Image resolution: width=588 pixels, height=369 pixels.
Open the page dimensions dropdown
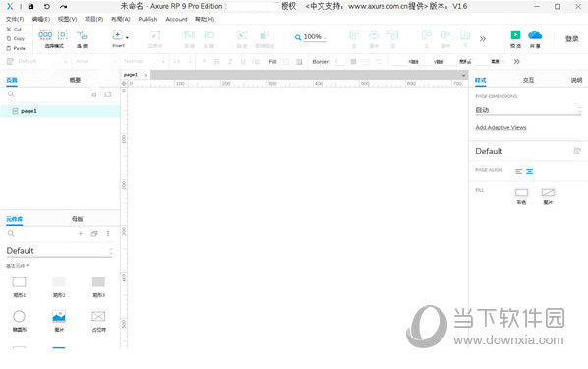click(x=528, y=110)
